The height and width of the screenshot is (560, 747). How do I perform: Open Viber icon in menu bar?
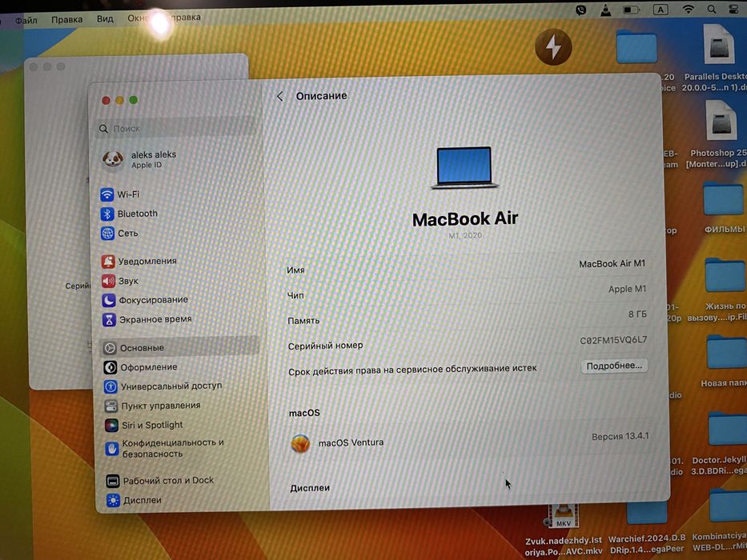click(x=580, y=10)
